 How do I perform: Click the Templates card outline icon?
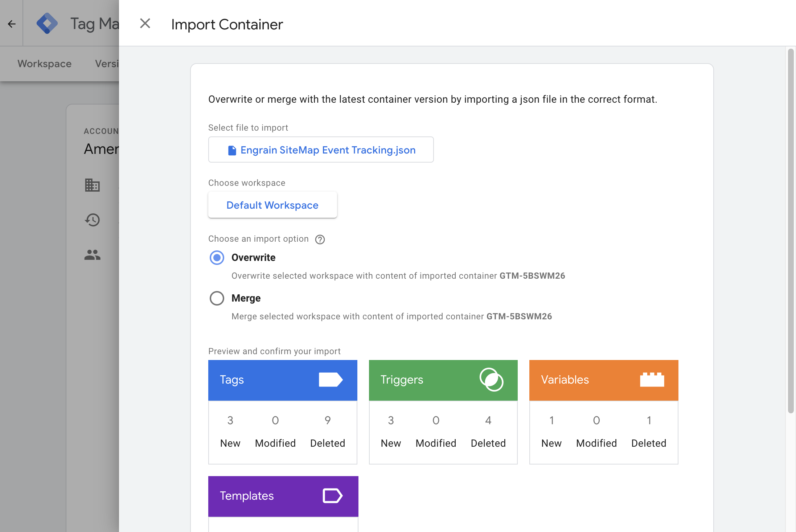(333, 496)
